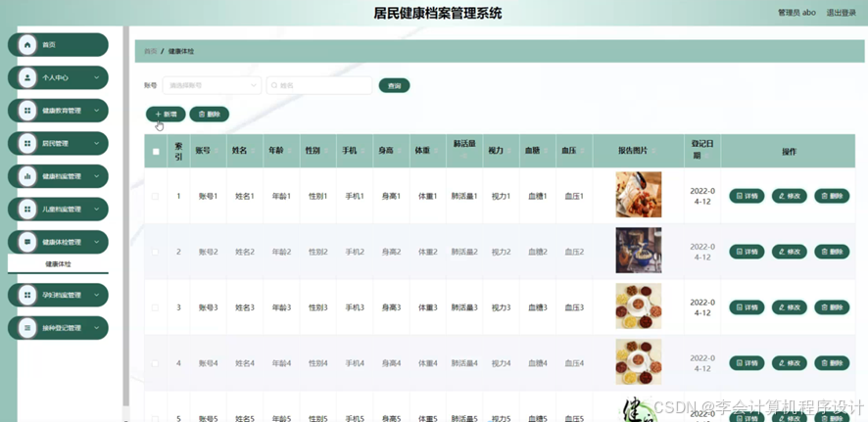
Task: Click 退出登录 to log out
Action: point(842,13)
